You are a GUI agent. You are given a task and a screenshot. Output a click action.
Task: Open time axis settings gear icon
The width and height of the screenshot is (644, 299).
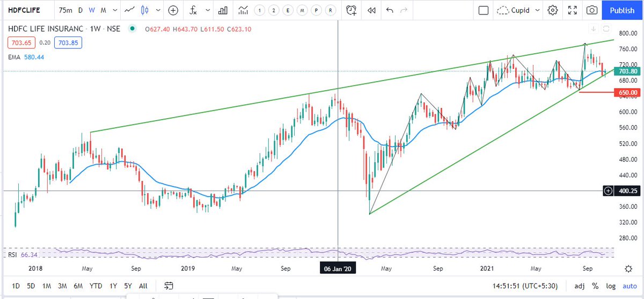click(628, 268)
